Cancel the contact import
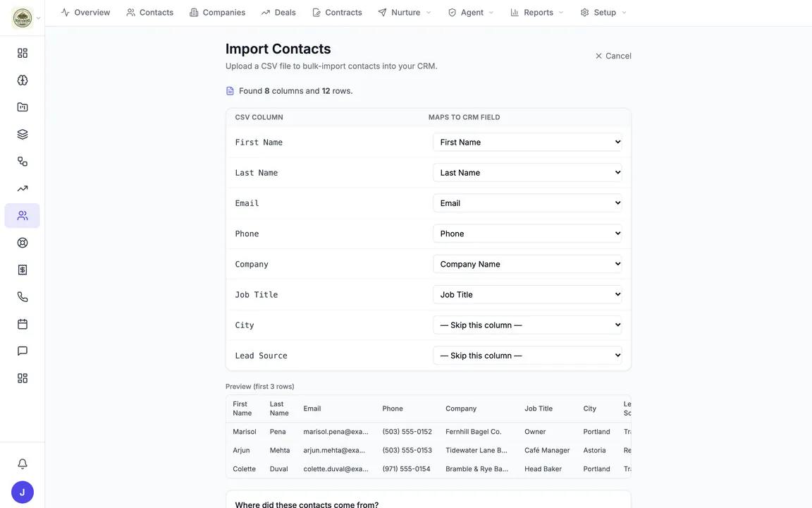The height and width of the screenshot is (508, 812). click(613, 56)
